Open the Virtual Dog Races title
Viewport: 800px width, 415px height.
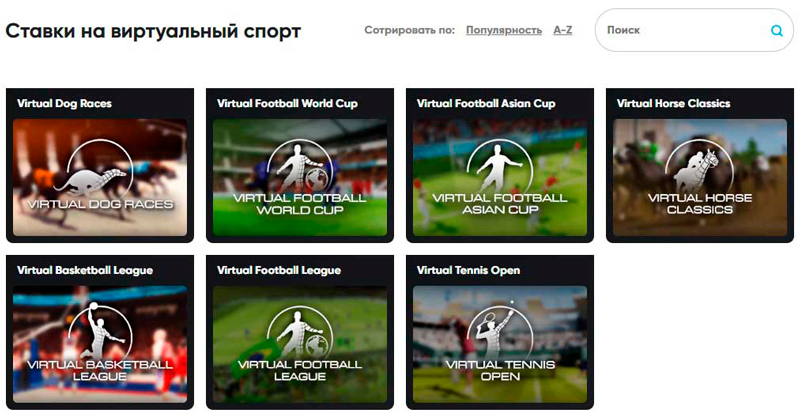64,104
